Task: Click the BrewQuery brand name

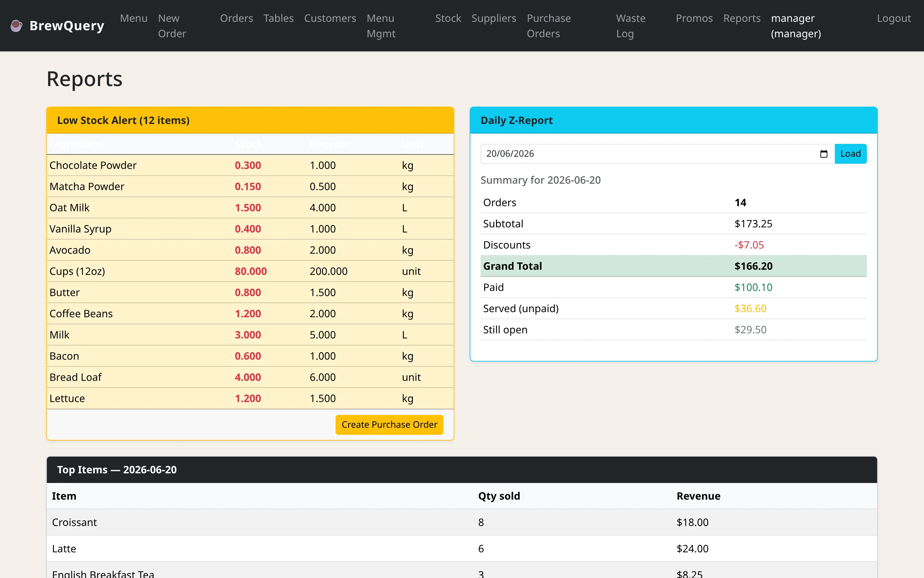Action: point(67,26)
